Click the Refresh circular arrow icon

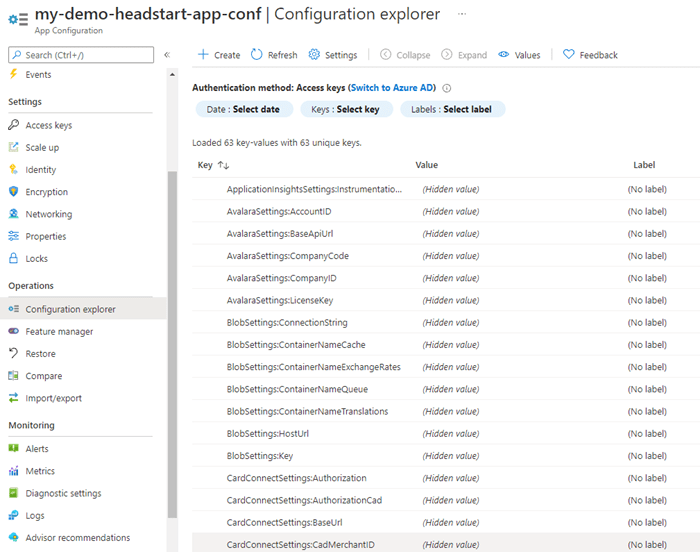pos(256,54)
